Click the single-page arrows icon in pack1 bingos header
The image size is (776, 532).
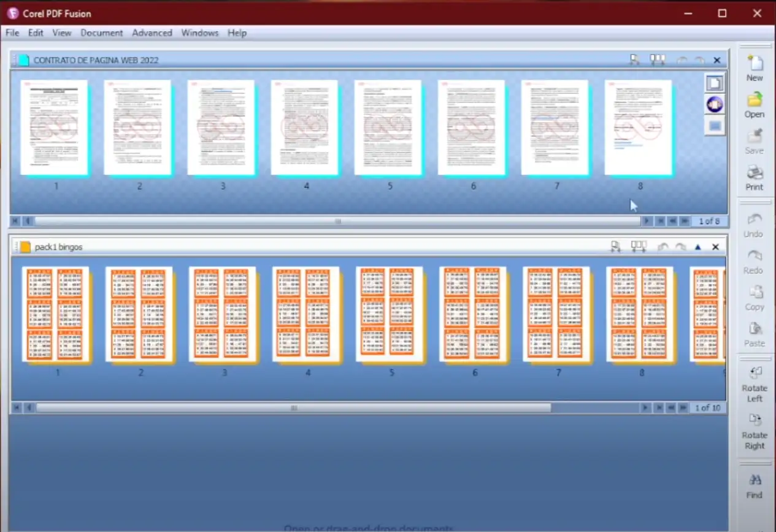[x=615, y=247]
